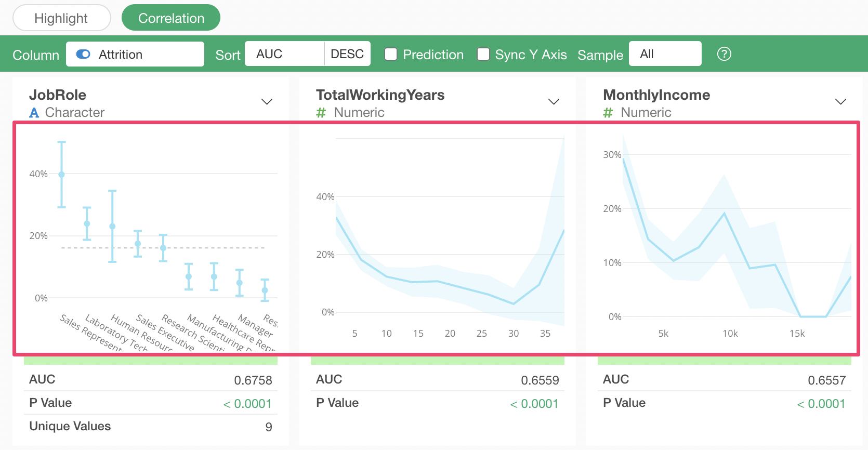
Task: Click the MonthlyIncome peak near 10k
Action: tap(724, 214)
